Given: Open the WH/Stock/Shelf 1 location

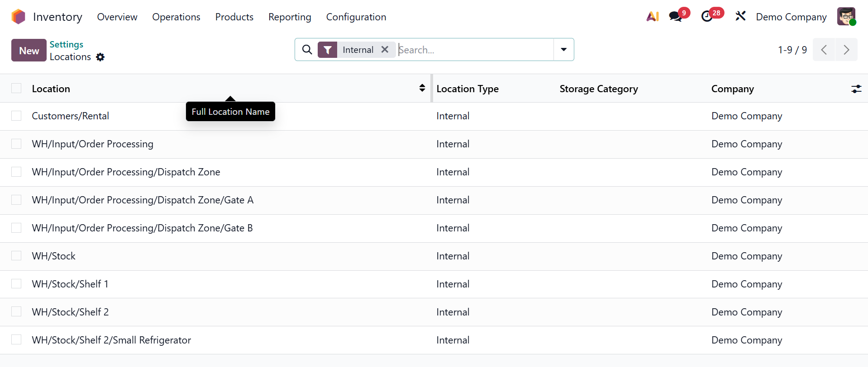Looking at the screenshot, I should 70,284.
